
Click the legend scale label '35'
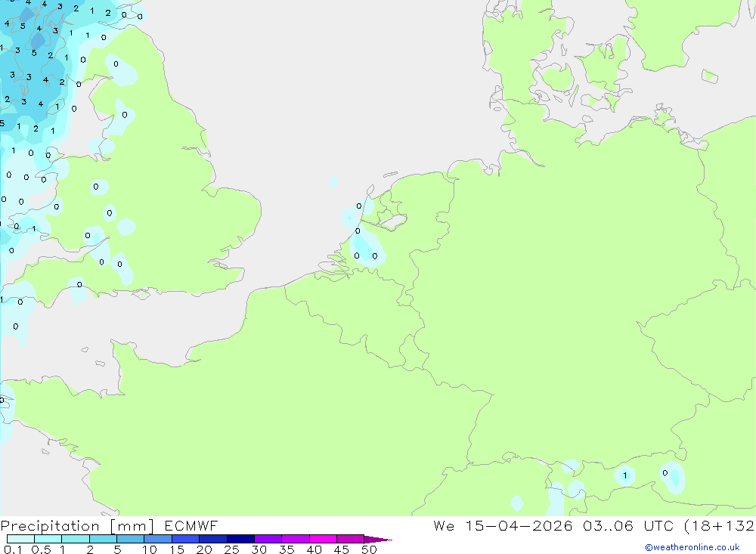tap(287, 549)
